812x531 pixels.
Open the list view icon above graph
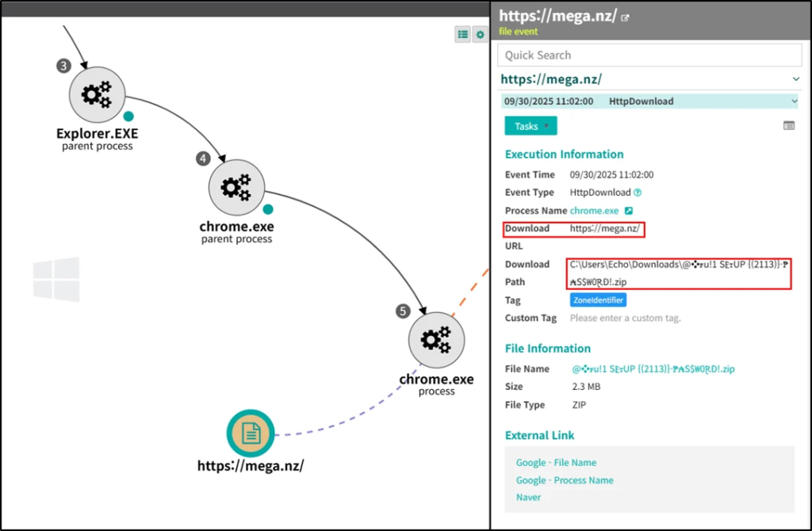coord(462,34)
